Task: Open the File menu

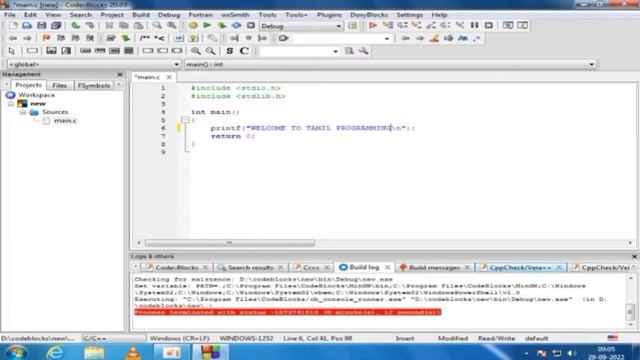Action: [x=9, y=15]
